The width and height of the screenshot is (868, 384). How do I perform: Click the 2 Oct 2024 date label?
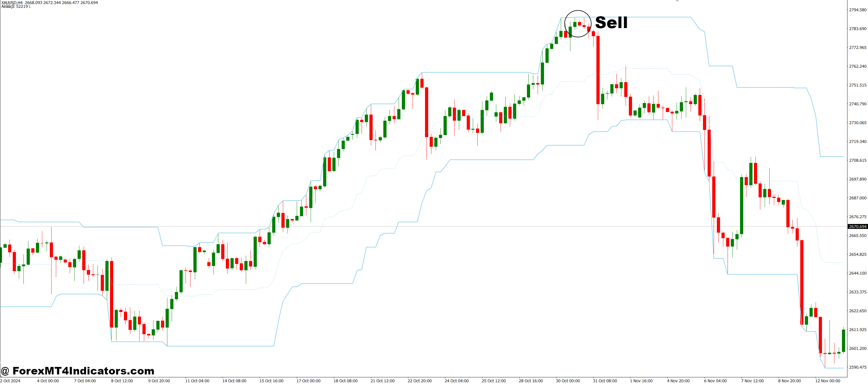[10, 381]
